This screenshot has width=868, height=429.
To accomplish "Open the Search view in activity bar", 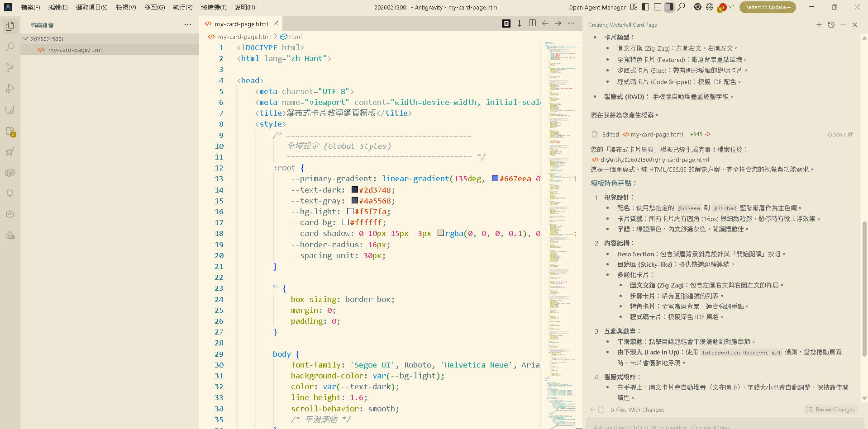I will point(10,47).
